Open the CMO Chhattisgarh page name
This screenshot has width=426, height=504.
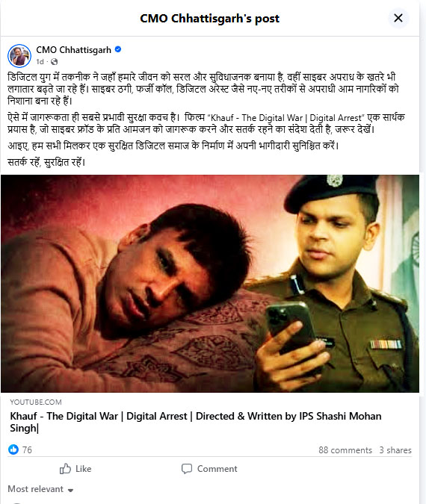click(73, 50)
